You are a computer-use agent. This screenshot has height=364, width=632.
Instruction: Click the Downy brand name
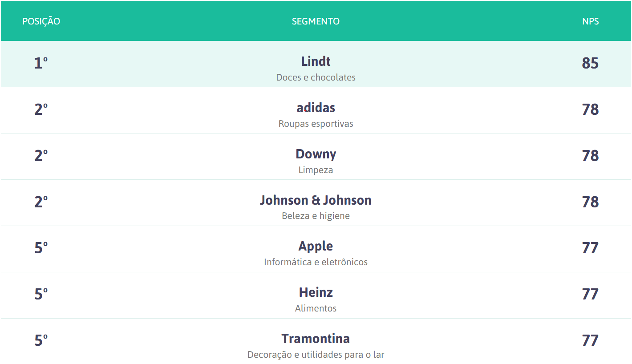point(316,154)
